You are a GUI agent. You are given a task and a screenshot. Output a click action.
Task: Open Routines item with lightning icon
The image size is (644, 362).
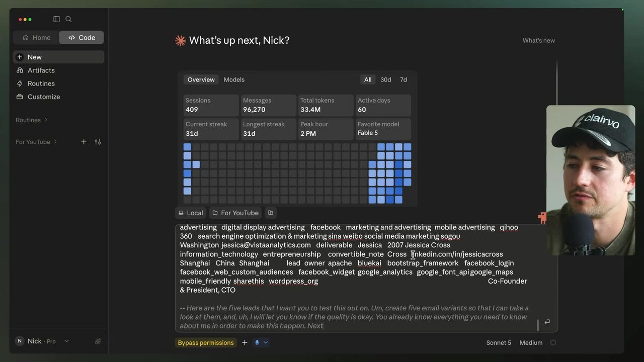(58, 83)
